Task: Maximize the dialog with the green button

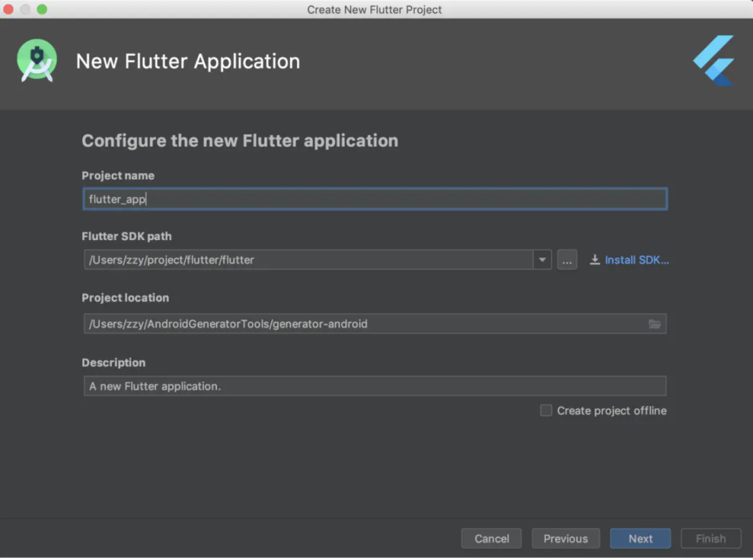Action: (x=42, y=9)
